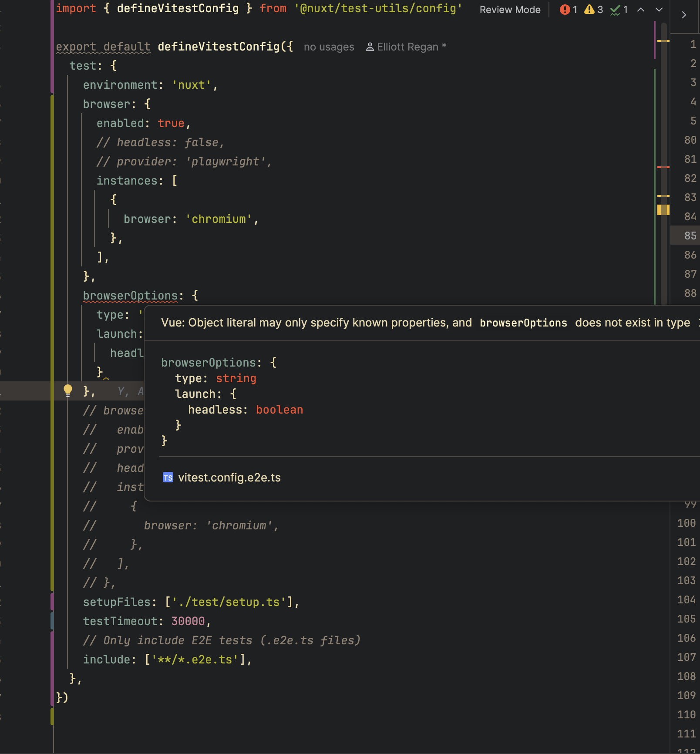The height and width of the screenshot is (754, 700).
Task: Click line number 100 in right gutter
Action: tap(687, 523)
